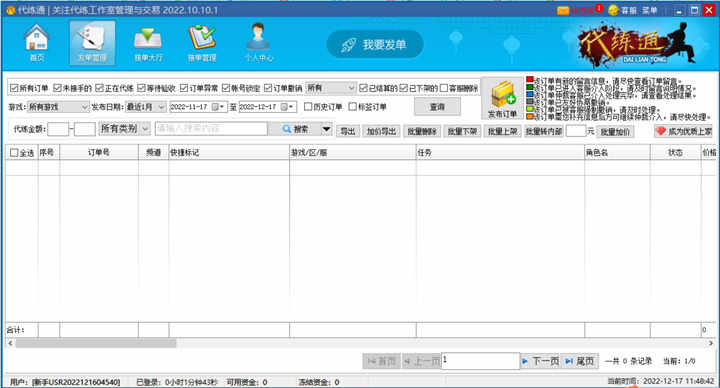Check the 全选 select-all box
Screen dimensions: 720x388
point(14,153)
